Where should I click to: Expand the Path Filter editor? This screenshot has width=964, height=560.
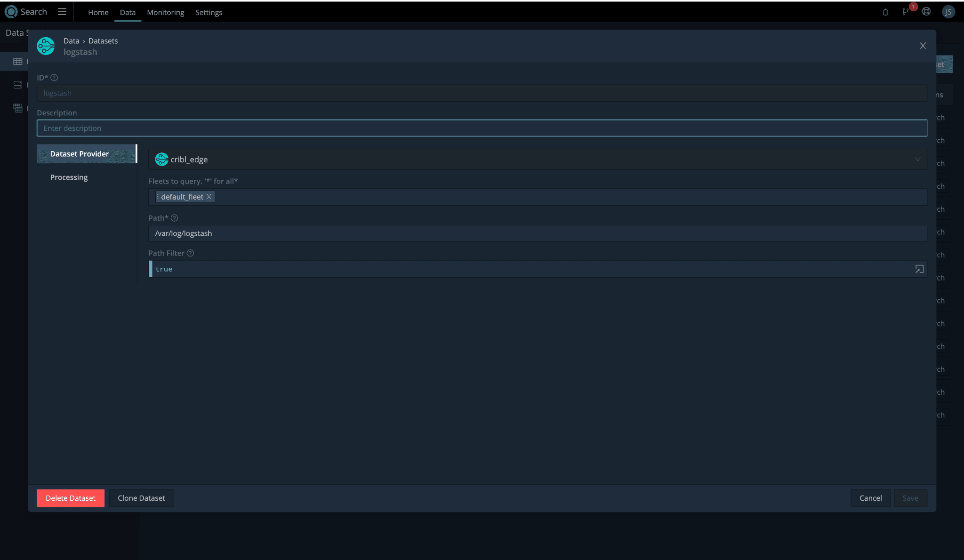click(919, 269)
